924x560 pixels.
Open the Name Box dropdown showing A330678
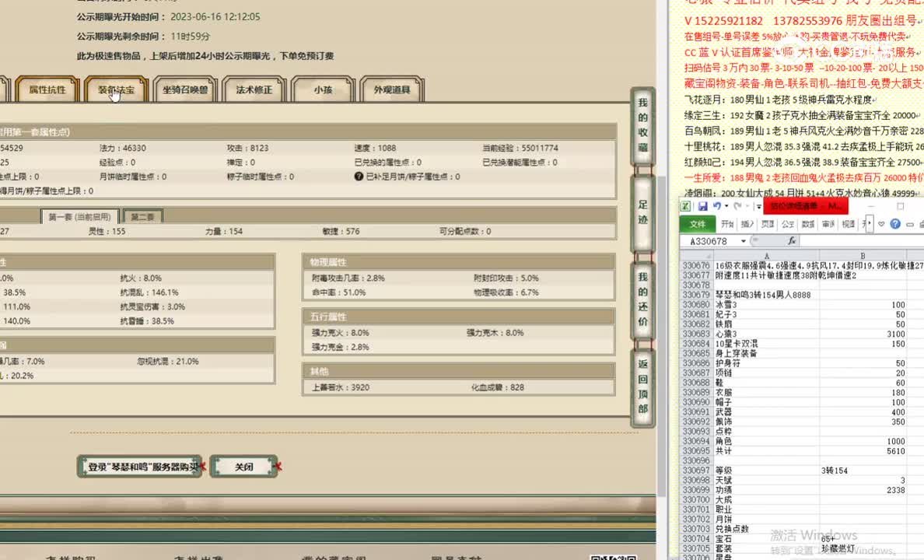pyautogui.click(x=743, y=240)
